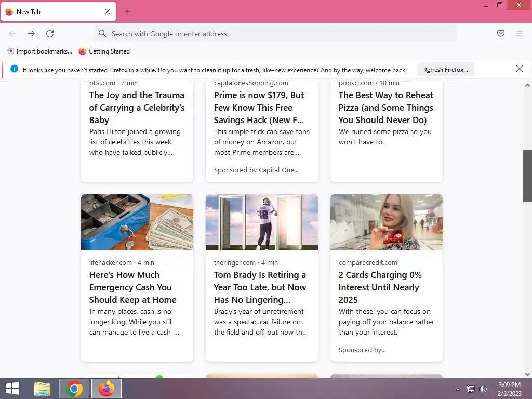
Task: Open a new tab with the plus button
Action: 127,12
